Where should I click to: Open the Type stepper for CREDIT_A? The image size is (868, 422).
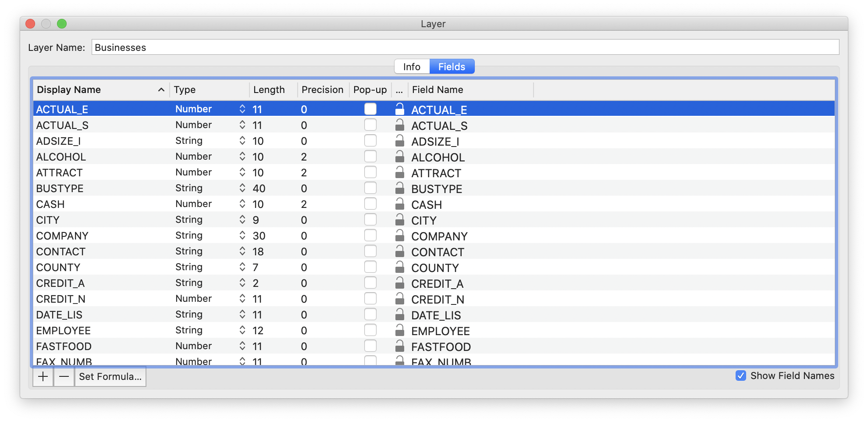point(242,282)
